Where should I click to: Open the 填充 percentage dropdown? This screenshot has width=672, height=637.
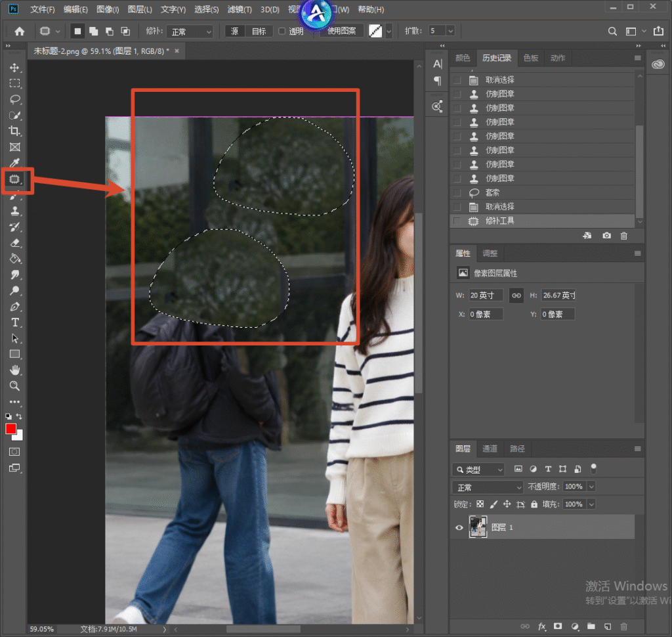pos(591,504)
